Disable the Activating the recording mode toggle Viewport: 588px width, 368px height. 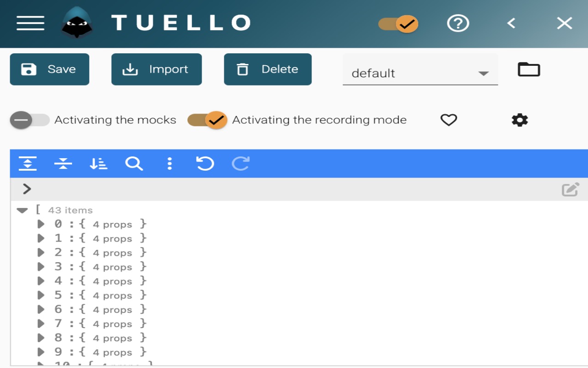pyautogui.click(x=207, y=120)
